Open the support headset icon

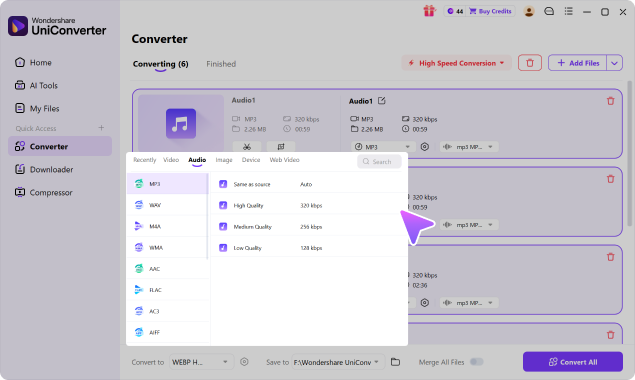(x=549, y=11)
